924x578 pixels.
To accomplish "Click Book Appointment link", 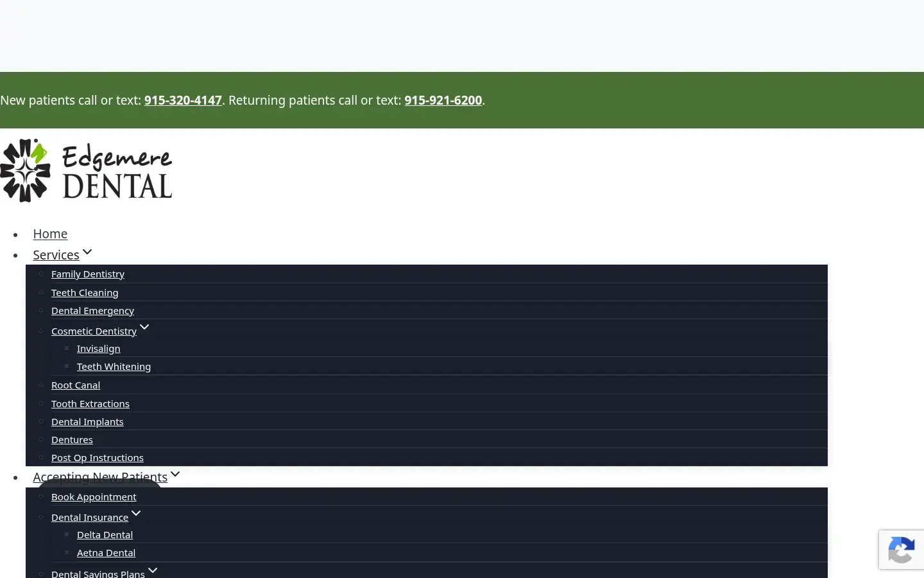I will pyautogui.click(x=94, y=497).
